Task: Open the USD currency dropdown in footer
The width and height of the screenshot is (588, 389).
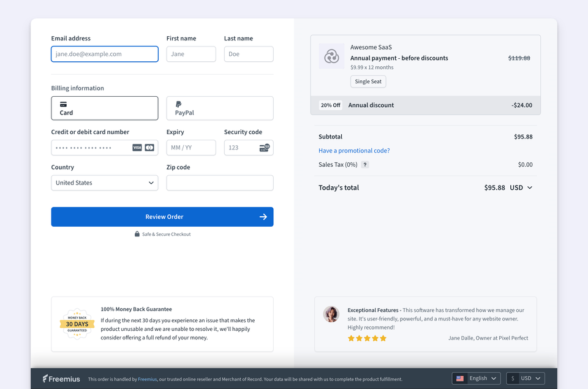Action: 526,379
